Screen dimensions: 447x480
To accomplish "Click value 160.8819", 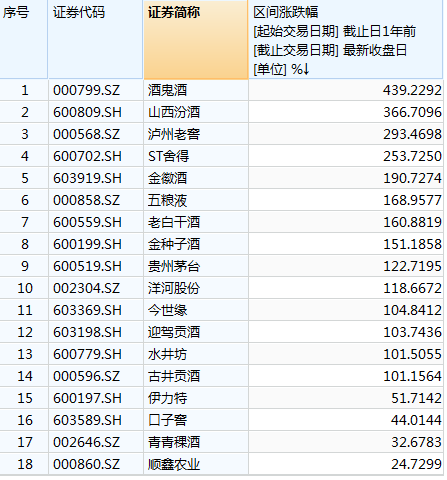I will tap(412, 222).
